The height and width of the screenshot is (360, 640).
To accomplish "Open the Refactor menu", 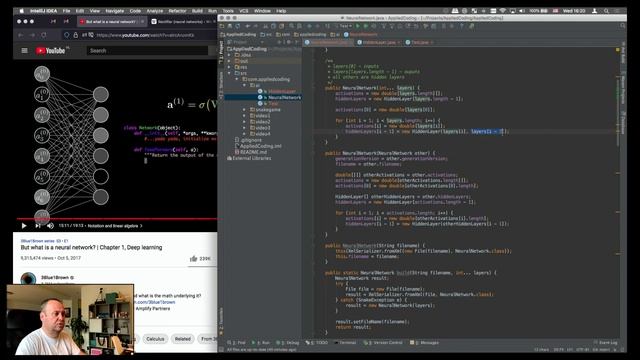I will pos(177,11).
